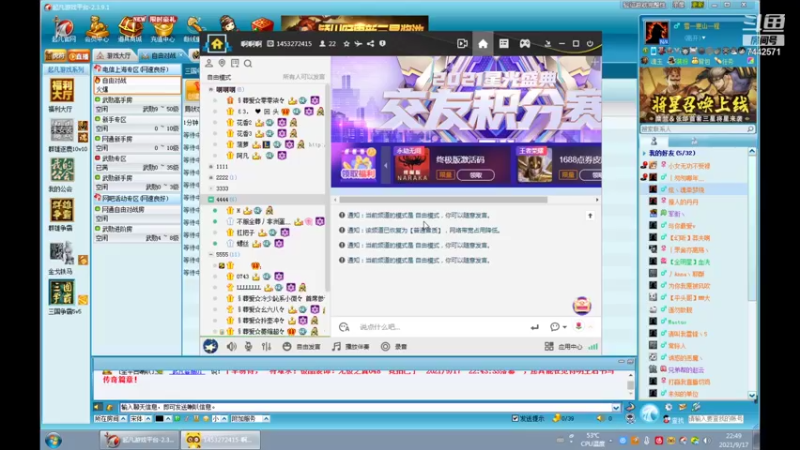The image size is (800, 450).
Task: Collapse the 4444 sub-channel
Action: (x=211, y=199)
